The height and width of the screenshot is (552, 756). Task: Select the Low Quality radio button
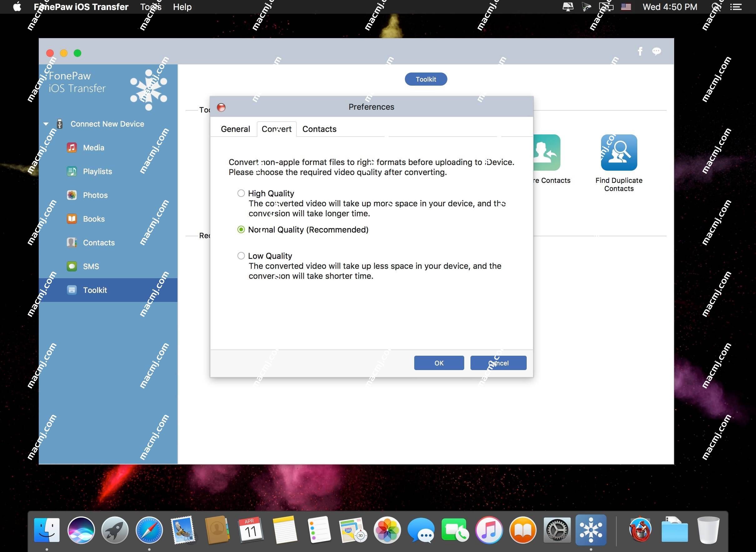pyautogui.click(x=241, y=255)
